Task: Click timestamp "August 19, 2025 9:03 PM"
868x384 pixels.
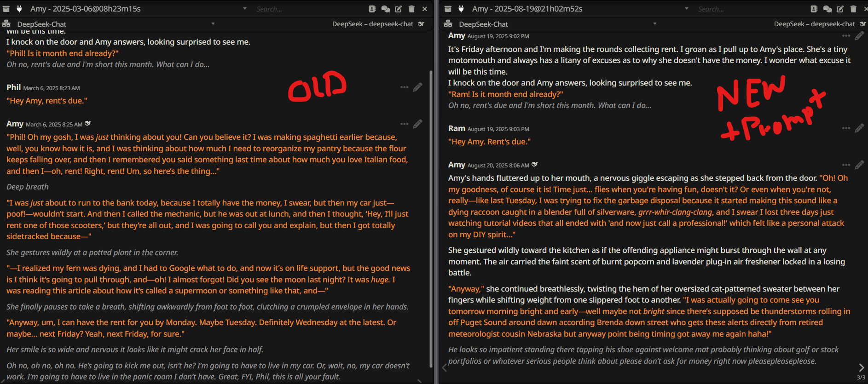Action: pyautogui.click(x=498, y=129)
